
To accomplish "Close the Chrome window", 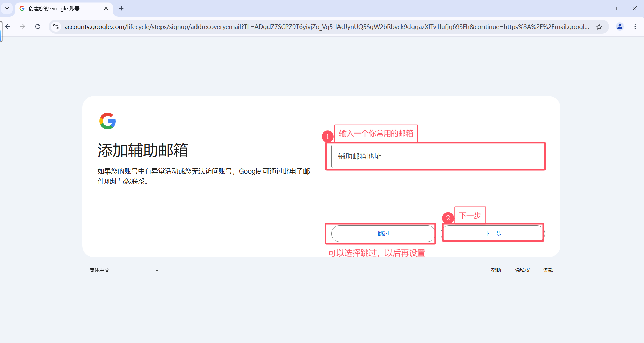I will click(x=635, y=8).
